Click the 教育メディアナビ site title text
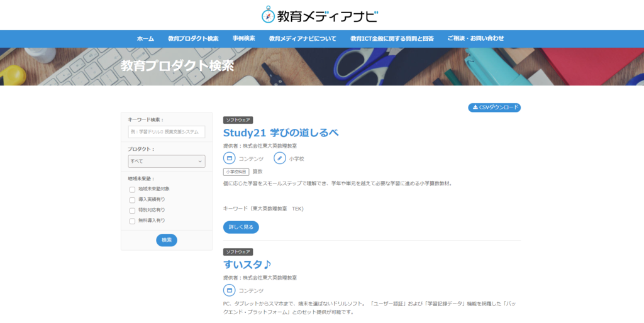Image resolution: width=644 pixels, height=323 pixels. click(x=327, y=16)
